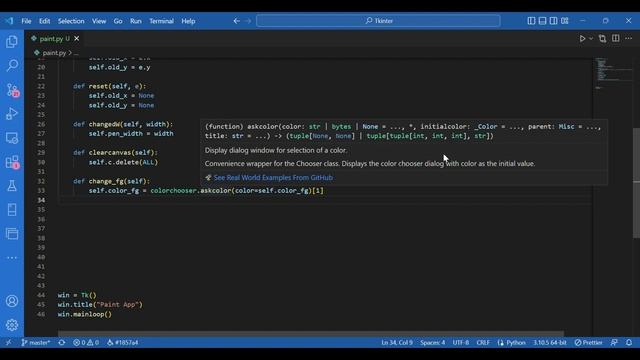
Task: Open notifications bell icon
Action: point(629,342)
